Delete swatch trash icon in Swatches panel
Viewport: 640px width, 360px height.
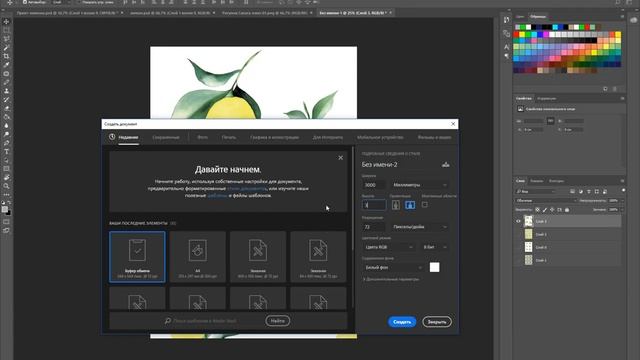click(x=615, y=89)
